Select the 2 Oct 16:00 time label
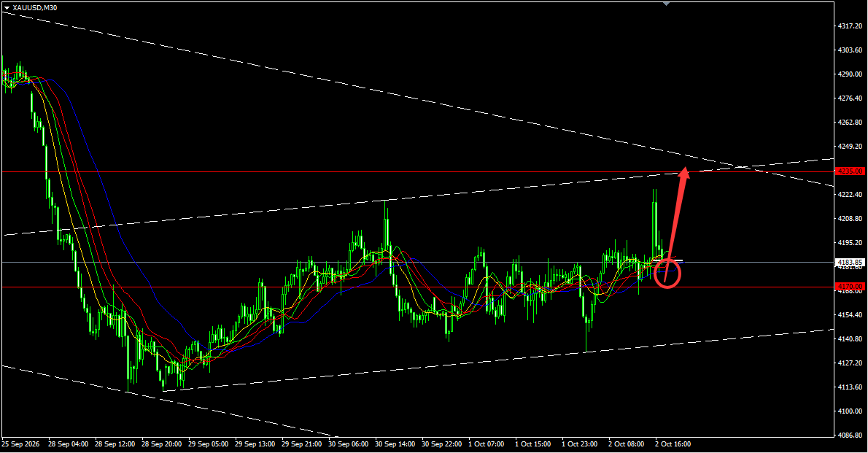The width and height of the screenshot is (868, 453). point(673,444)
